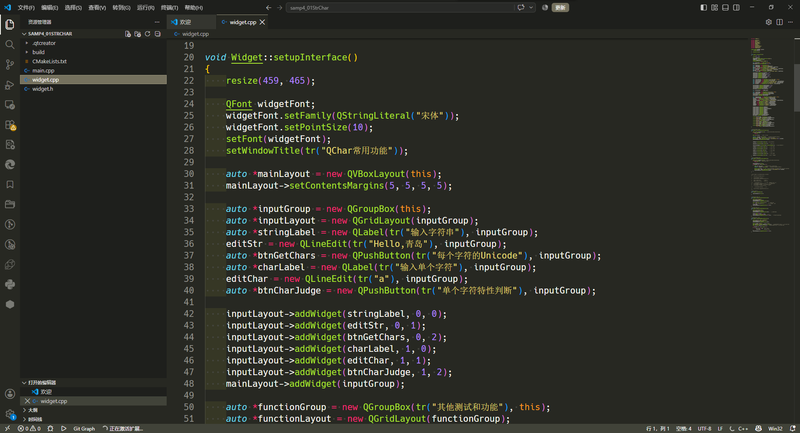This screenshot has width=800, height=433.
Task: Click the samp4_01StrChar command center search box
Action: (401, 8)
